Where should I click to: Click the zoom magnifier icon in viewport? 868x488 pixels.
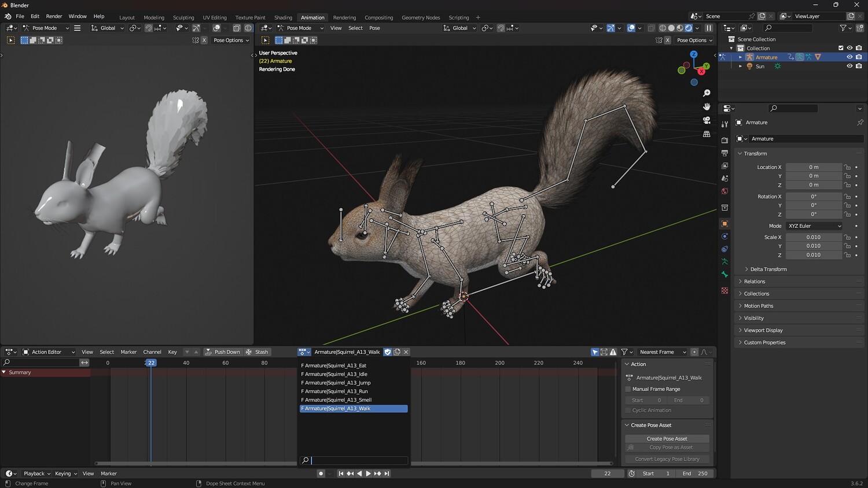pyautogui.click(x=707, y=93)
